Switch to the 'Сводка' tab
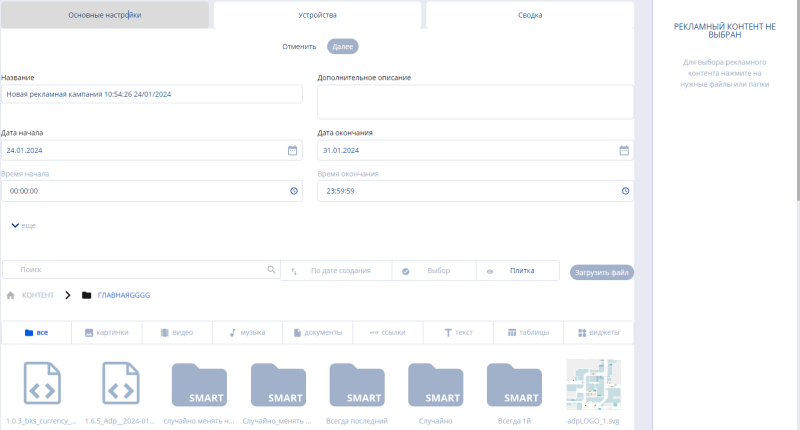Image resolution: width=800 pixels, height=430 pixels. (x=530, y=15)
